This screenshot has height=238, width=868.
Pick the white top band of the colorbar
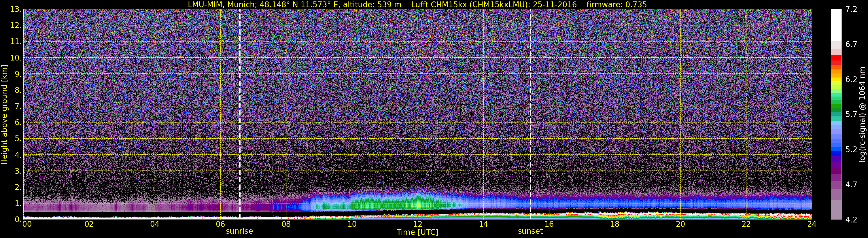click(836, 24)
